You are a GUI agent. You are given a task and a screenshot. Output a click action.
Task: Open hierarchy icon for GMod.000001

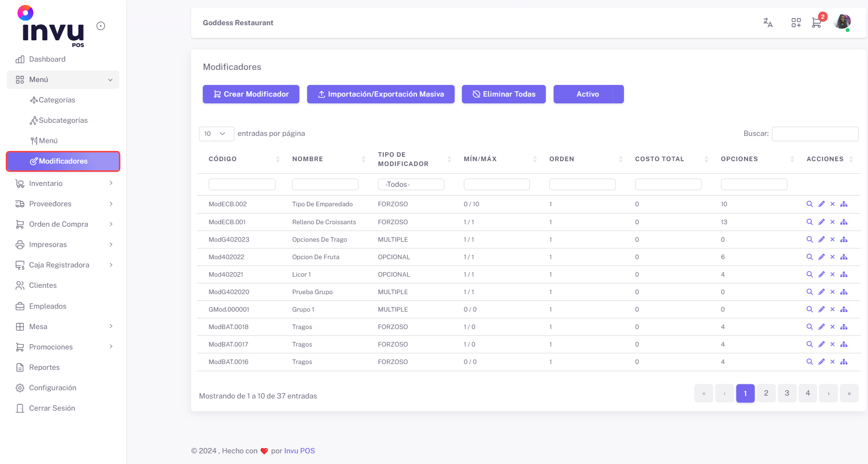pyautogui.click(x=844, y=309)
